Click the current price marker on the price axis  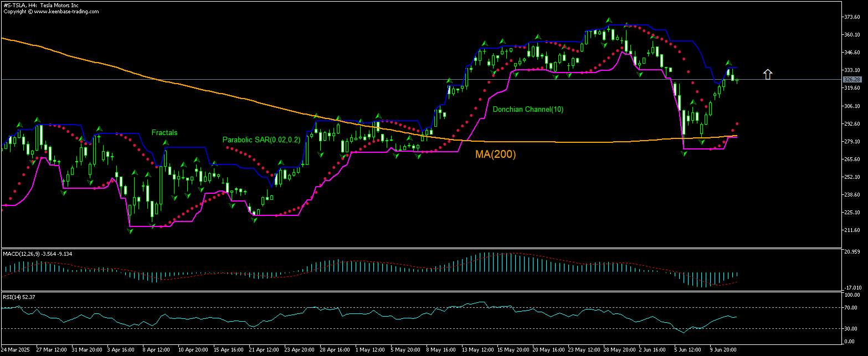[851, 80]
